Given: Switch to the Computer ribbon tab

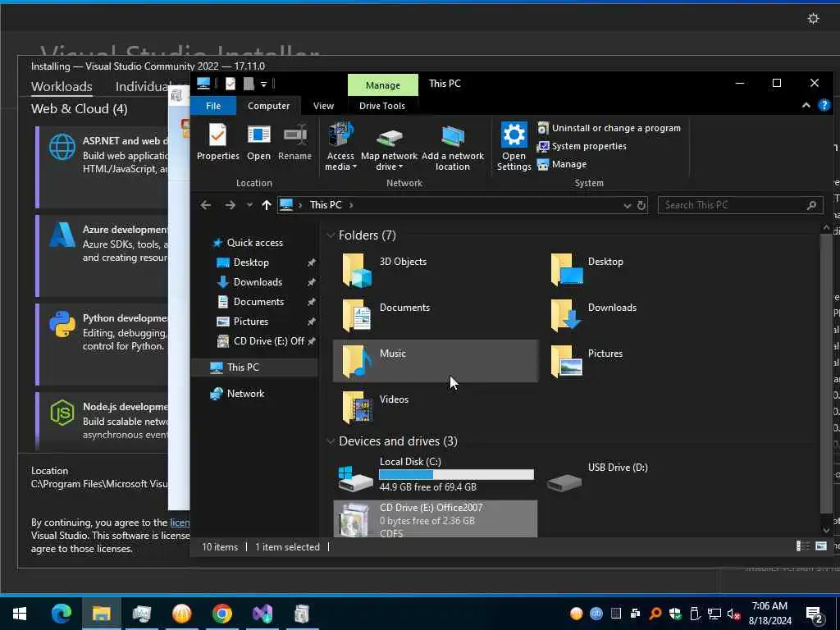Looking at the screenshot, I should (268, 106).
